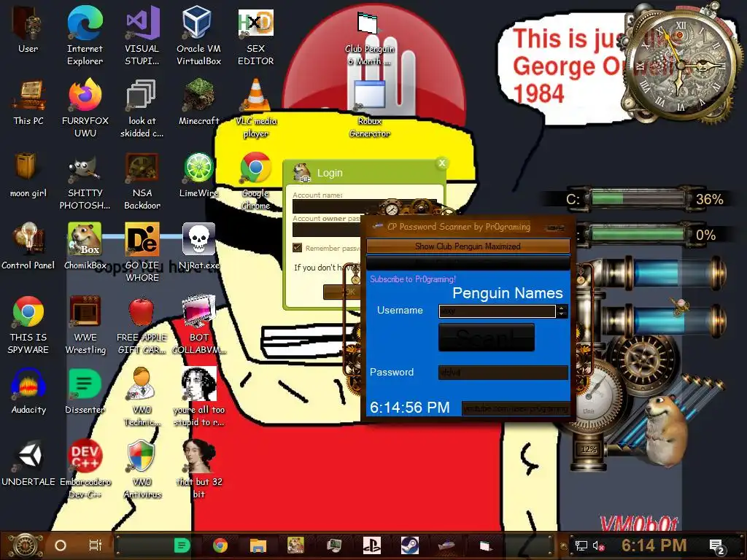Open the PlayStation taskbar icon
Viewport: 747px width, 560px height.
371,545
